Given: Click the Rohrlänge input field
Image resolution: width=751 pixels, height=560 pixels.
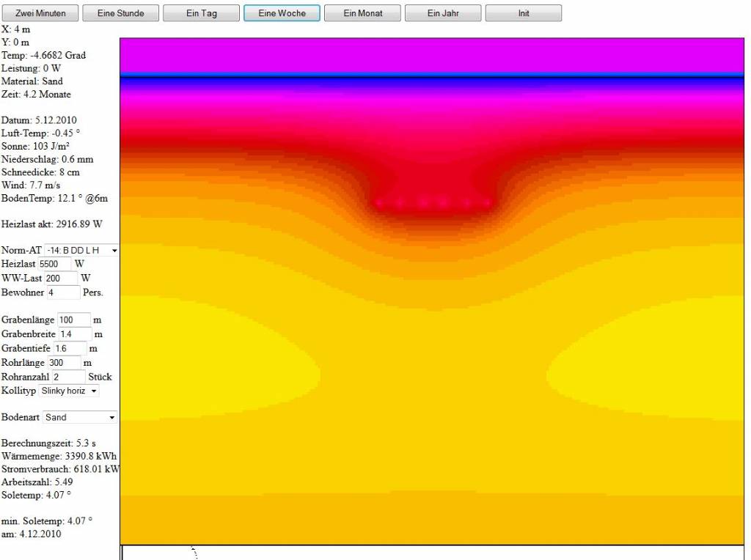Looking at the screenshot, I should point(65,363).
